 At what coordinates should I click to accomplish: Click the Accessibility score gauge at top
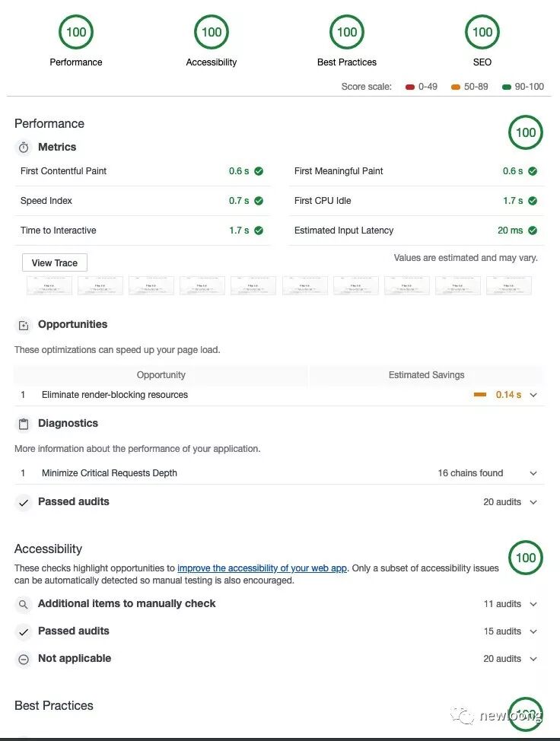212,33
